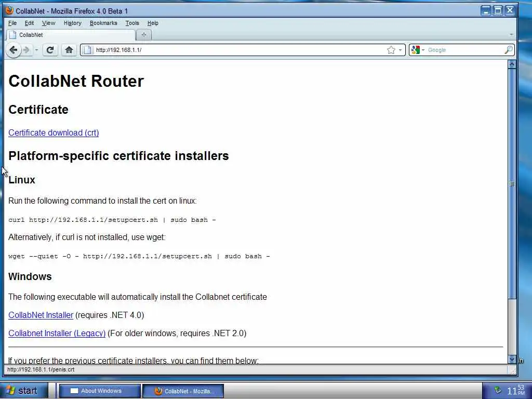This screenshot has height=399, width=532.
Task: Click the Windows section heading
Action: [x=30, y=276]
